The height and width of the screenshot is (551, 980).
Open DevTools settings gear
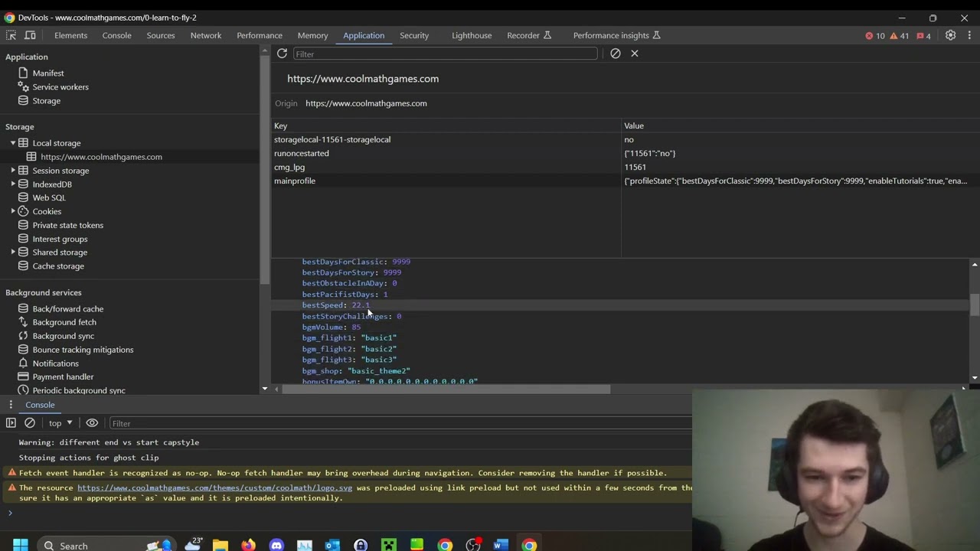950,35
